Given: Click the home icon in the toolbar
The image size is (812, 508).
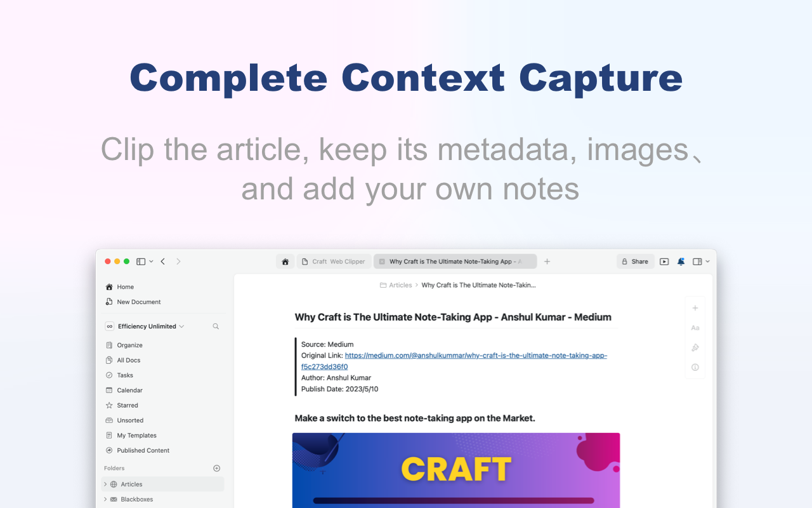Looking at the screenshot, I should 285,261.
